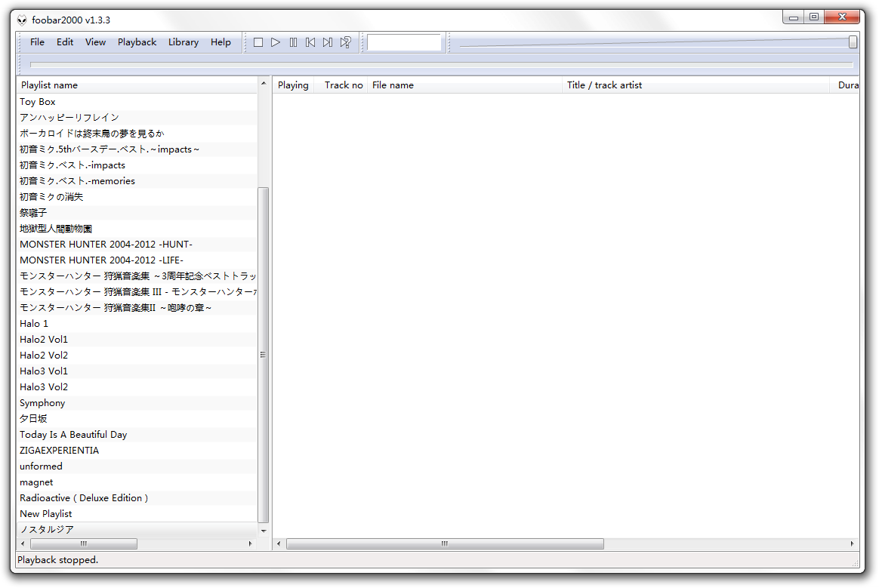Select the Halo3 Vol2 playlist
Viewport: 879px width, 588px height.
(x=137, y=386)
